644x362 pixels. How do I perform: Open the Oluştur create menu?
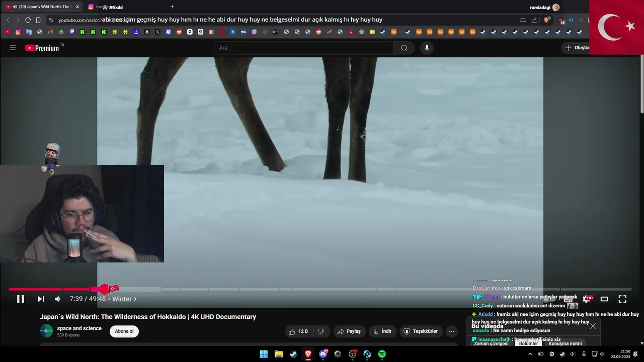[x=577, y=48]
